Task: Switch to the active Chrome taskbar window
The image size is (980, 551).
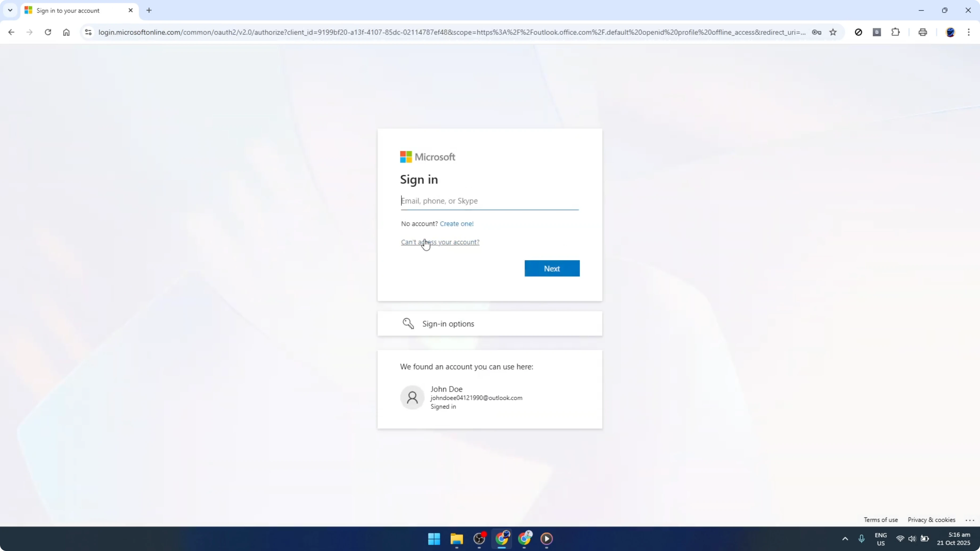Action: (x=502, y=539)
